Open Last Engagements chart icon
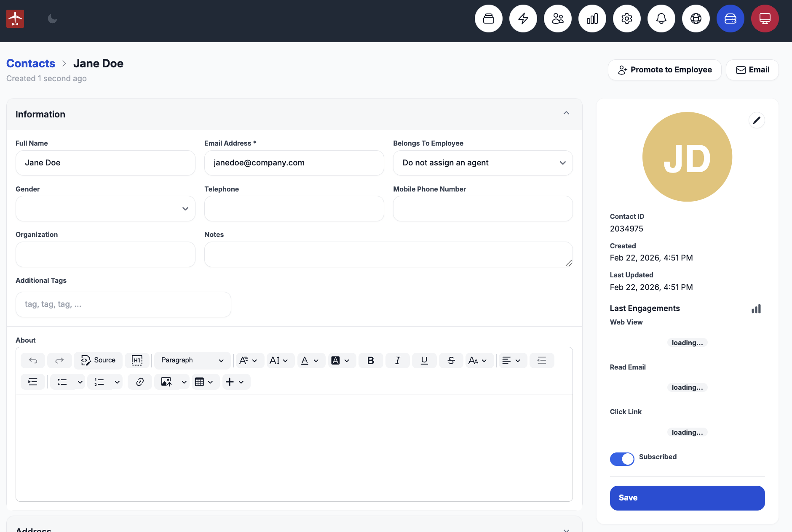This screenshot has height=532, width=792. point(756,309)
